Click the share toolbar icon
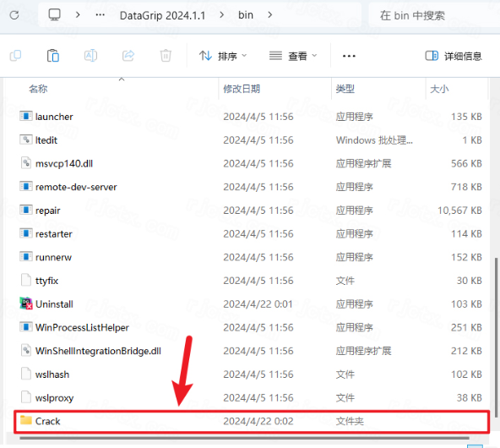This screenshot has height=448, width=500. pyautogui.click(x=128, y=56)
